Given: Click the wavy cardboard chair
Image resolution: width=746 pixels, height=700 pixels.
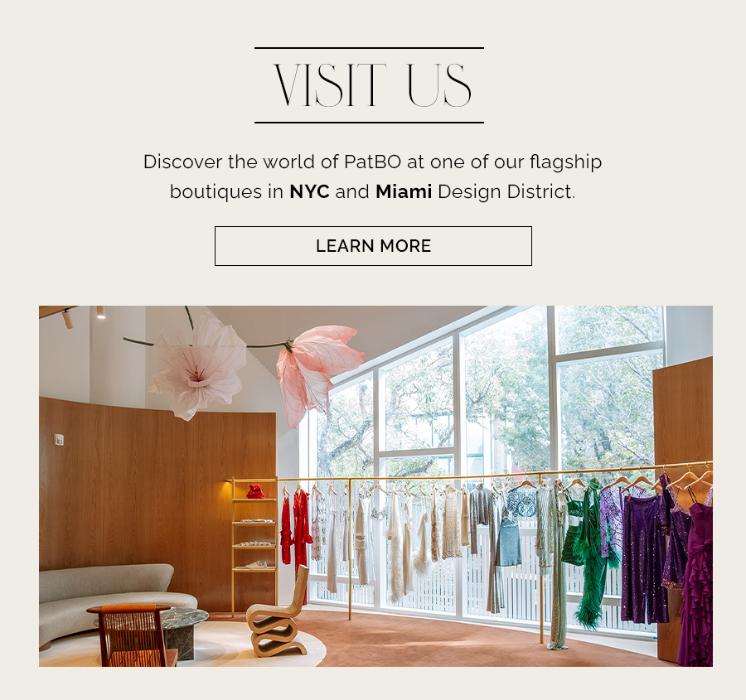Looking at the screenshot, I should coord(279,614).
